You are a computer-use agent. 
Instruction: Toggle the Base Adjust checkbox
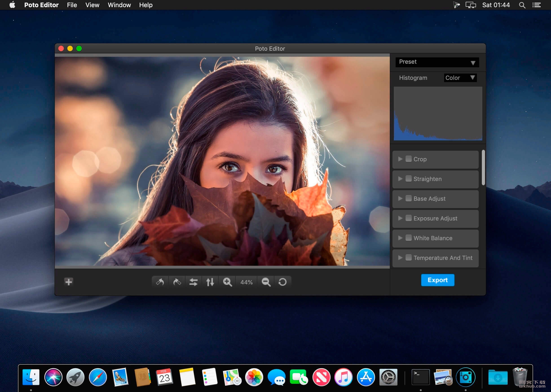pos(408,198)
